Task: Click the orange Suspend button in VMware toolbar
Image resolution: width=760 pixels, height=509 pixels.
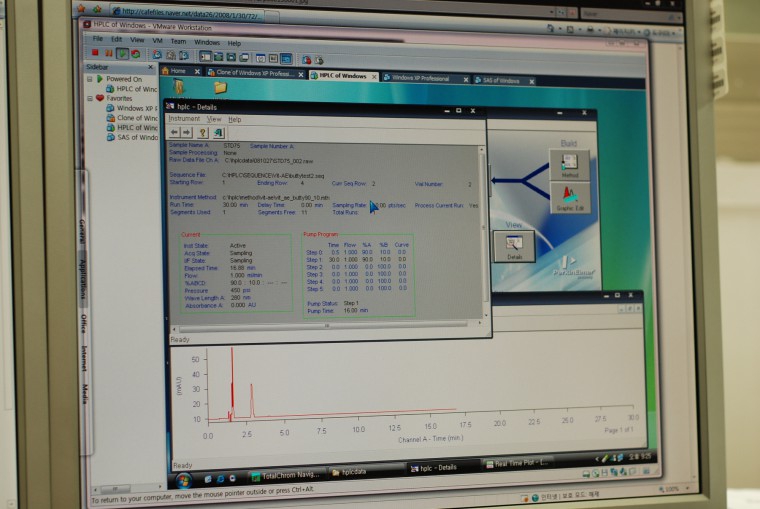Action: pos(109,53)
